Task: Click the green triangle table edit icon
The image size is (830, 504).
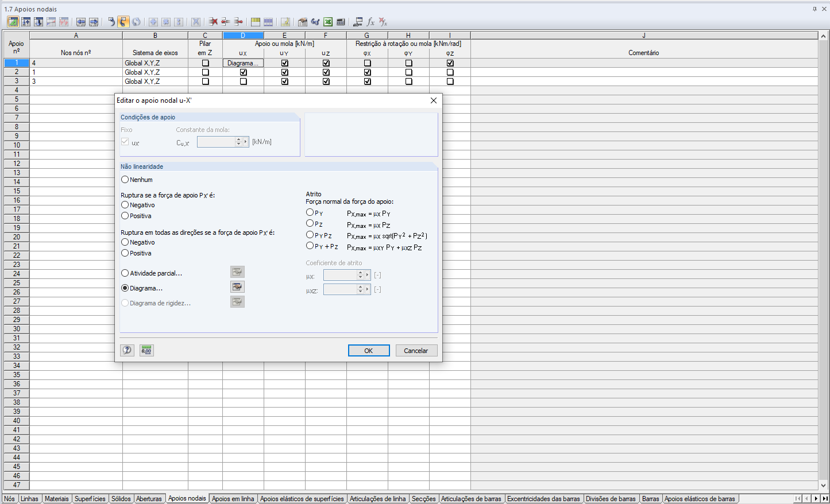Action: click(x=13, y=22)
